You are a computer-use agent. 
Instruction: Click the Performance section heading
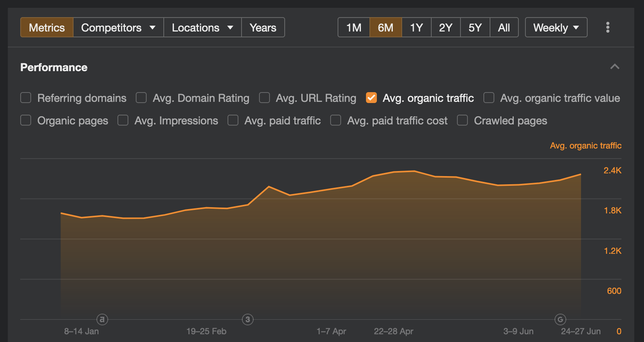click(x=54, y=67)
